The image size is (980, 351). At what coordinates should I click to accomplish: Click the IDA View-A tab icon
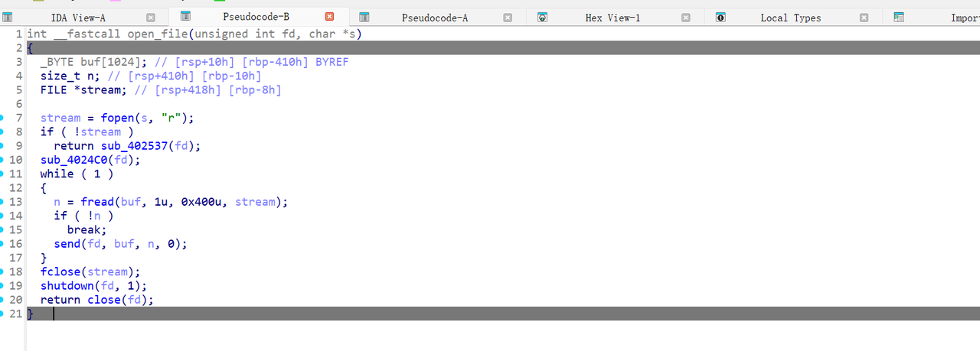click(8, 18)
